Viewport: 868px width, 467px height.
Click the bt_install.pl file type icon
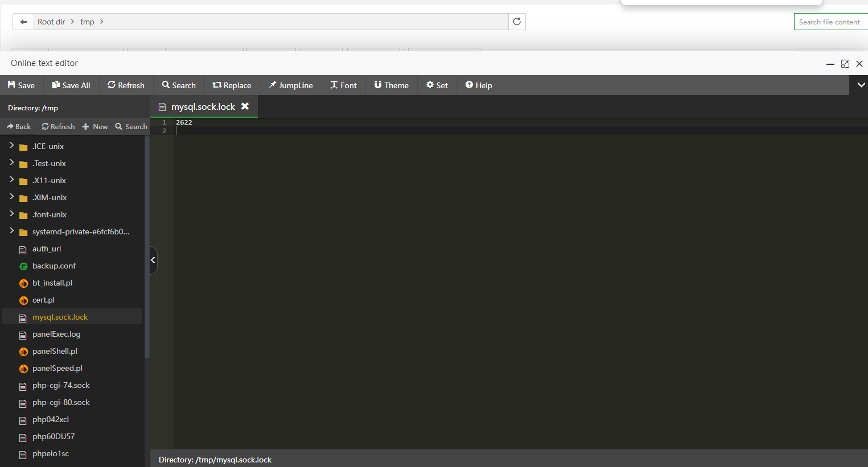[x=23, y=283]
